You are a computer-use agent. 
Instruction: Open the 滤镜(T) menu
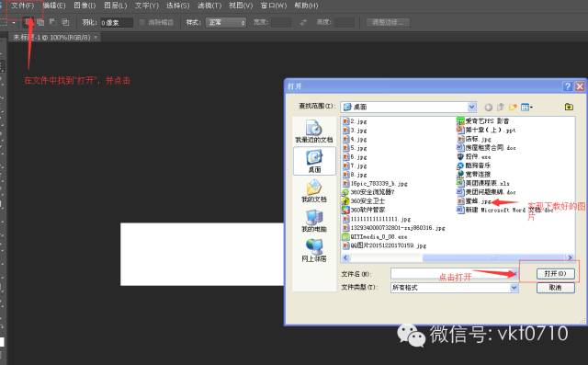tap(209, 6)
